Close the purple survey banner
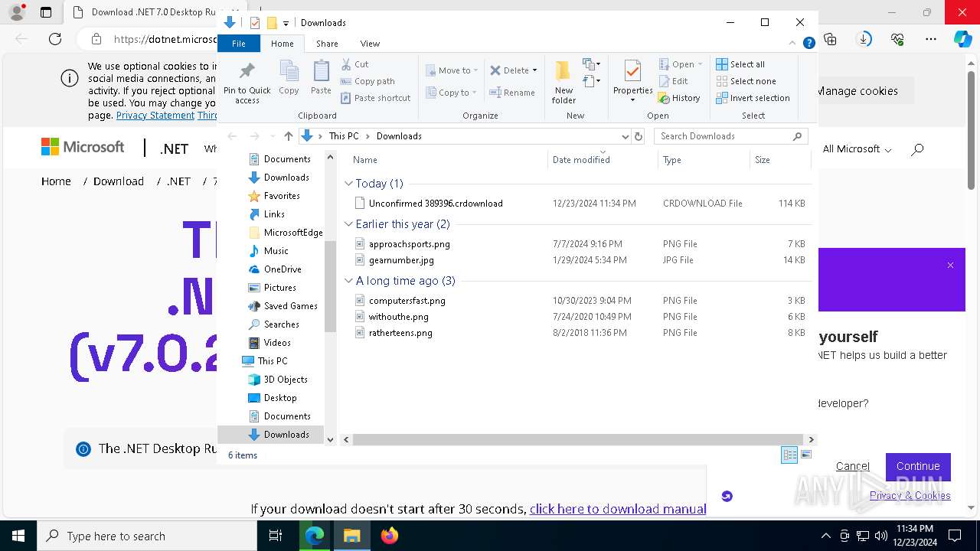Screen dimensions: 980x551 tap(950, 266)
